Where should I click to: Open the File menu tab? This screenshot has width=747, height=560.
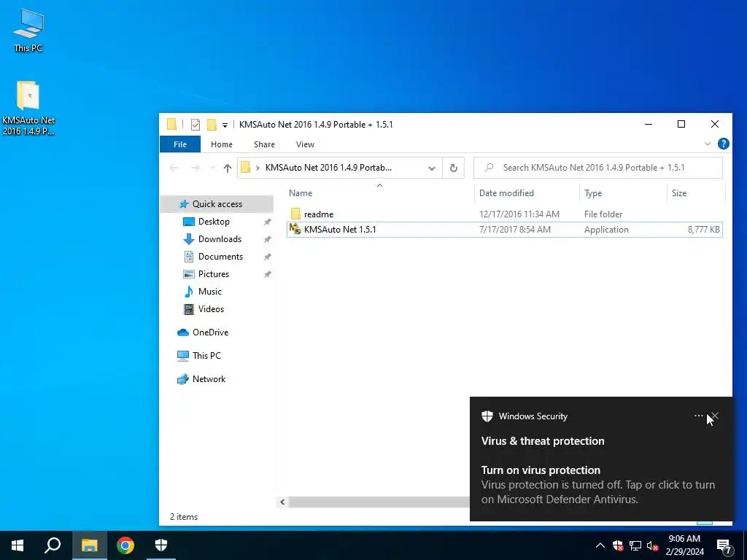[x=180, y=144]
